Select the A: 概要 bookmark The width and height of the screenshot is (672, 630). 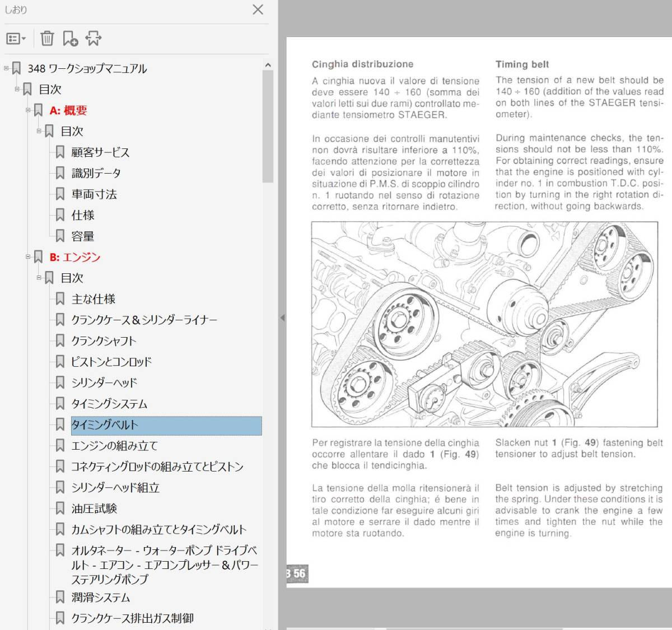pos(68,110)
